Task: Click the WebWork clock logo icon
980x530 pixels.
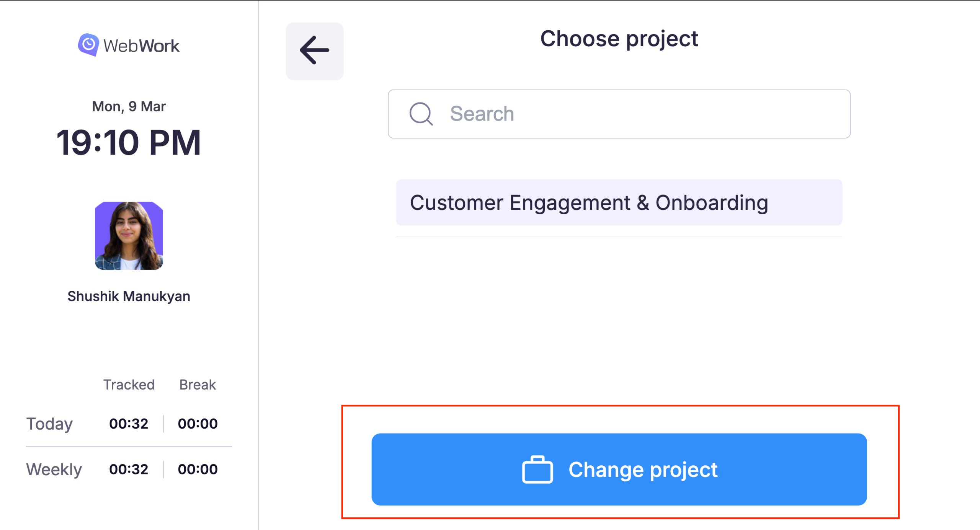Action: coord(88,45)
